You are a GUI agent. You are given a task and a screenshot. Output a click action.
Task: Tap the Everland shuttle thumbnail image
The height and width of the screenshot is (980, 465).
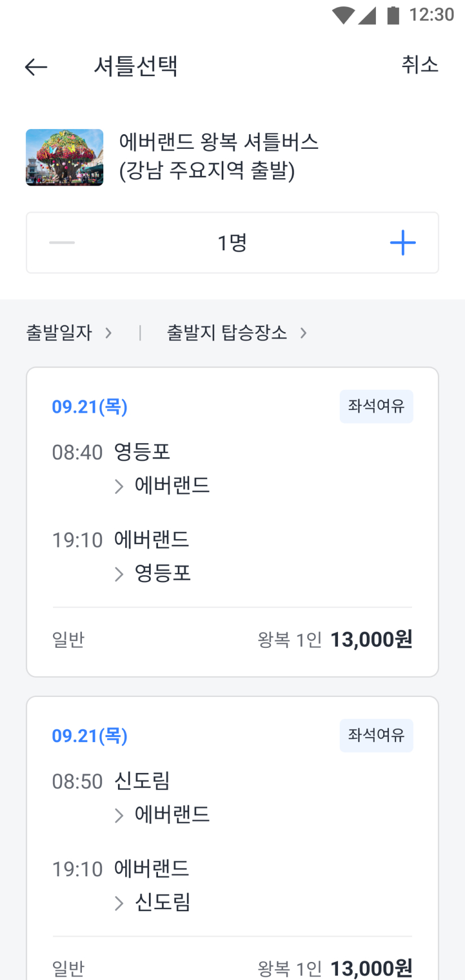coord(64,157)
